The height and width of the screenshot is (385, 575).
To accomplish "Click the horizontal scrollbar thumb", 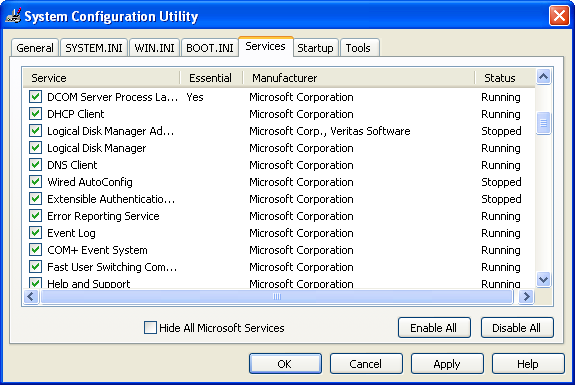I will 277,296.
